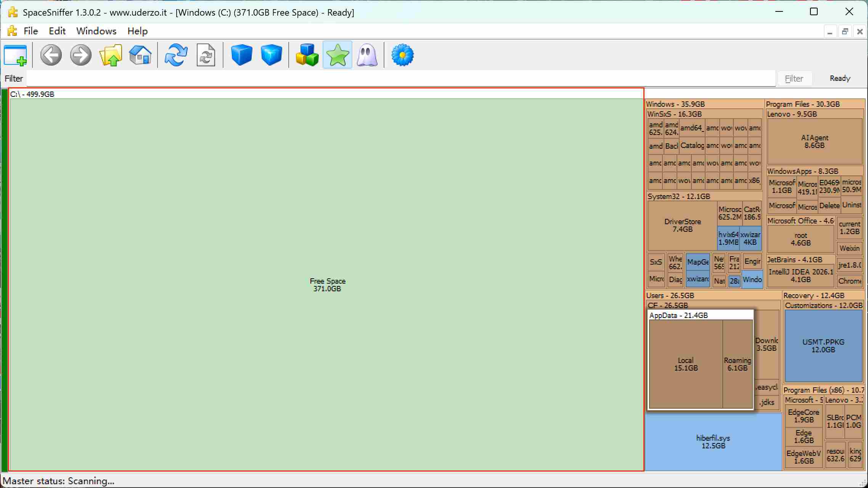Image resolution: width=868 pixels, height=488 pixels.
Task: Toggle the colored cubes file classes
Action: point(307,55)
